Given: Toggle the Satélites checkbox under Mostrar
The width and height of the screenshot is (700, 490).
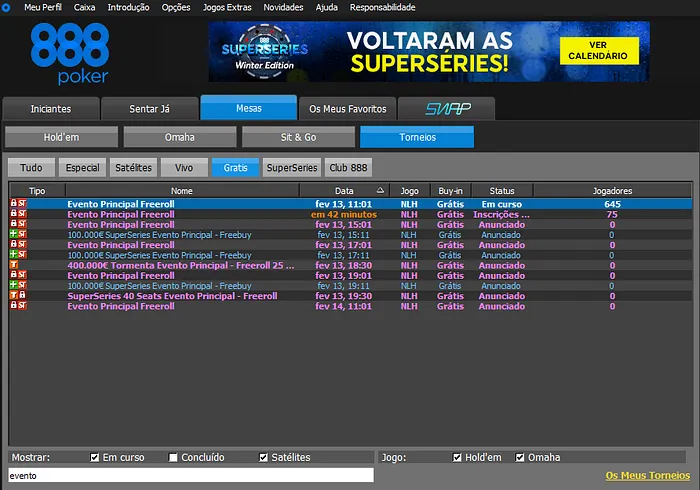Looking at the screenshot, I should (x=263, y=457).
